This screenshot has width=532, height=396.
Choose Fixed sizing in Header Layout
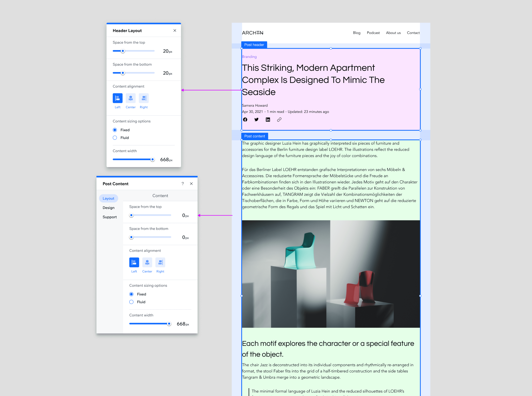[115, 130]
